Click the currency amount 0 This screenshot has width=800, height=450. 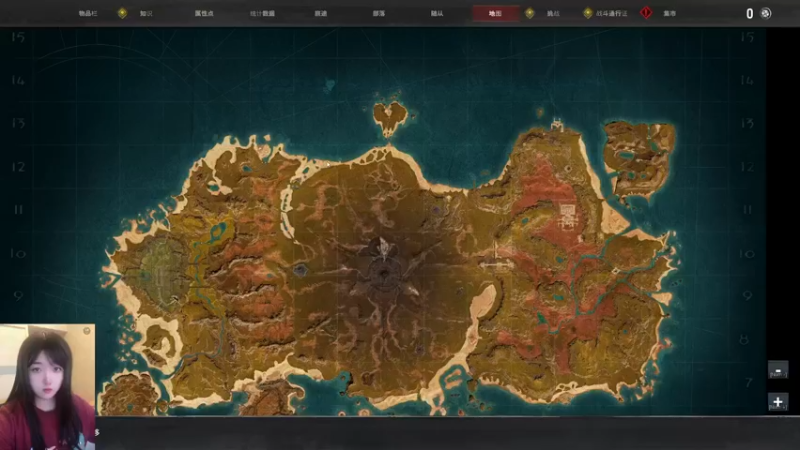pos(749,13)
